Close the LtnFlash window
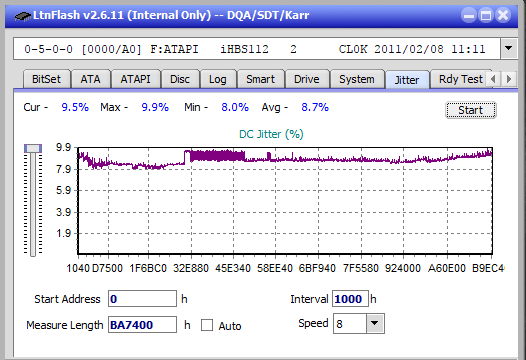This screenshot has width=526, height=360. 503,15
